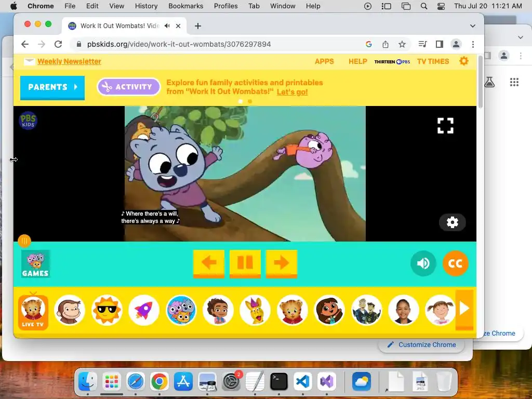Screen dimensions: 532x399
Task: Follow the Let's go! link
Action: click(292, 92)
